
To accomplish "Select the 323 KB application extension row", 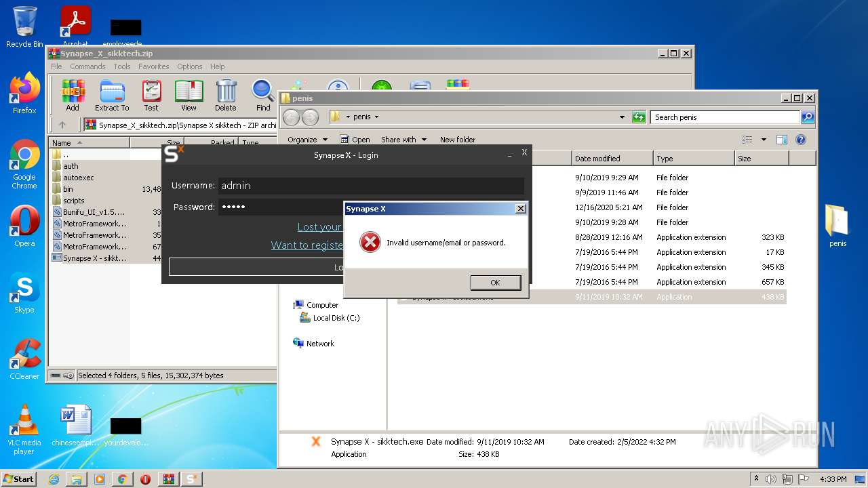I will [591, 237].
